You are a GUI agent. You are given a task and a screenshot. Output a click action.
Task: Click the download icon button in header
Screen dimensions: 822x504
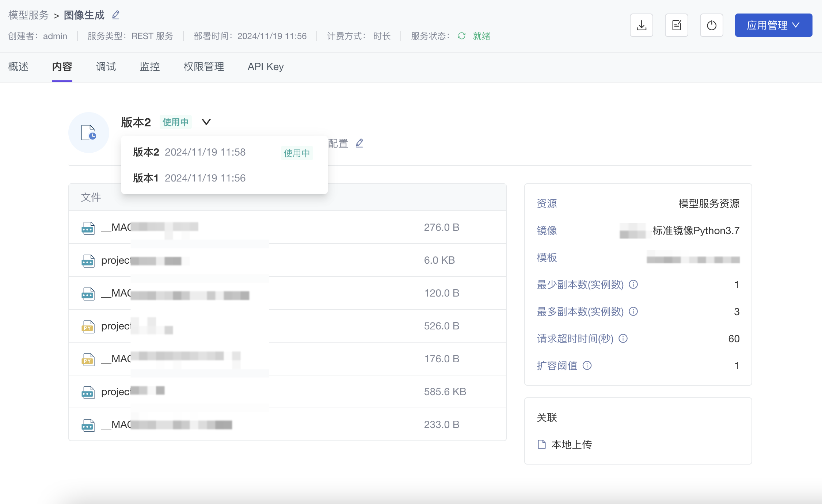[642, 25]
